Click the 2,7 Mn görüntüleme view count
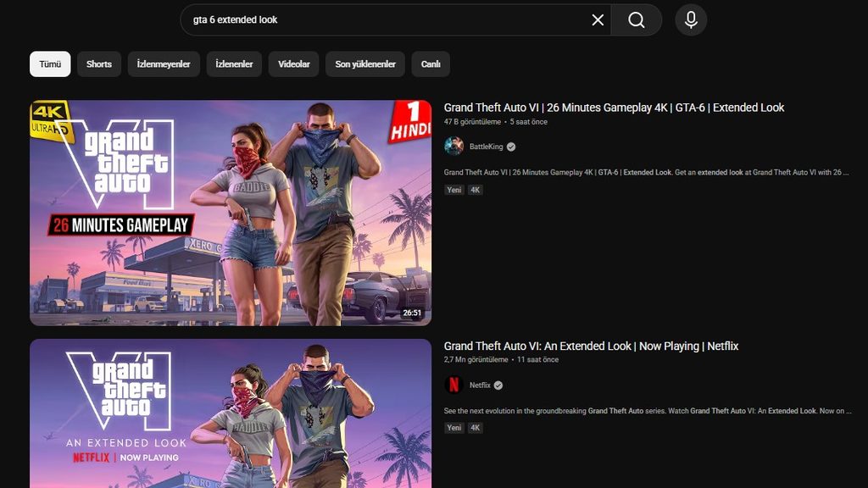 [476, 359]
